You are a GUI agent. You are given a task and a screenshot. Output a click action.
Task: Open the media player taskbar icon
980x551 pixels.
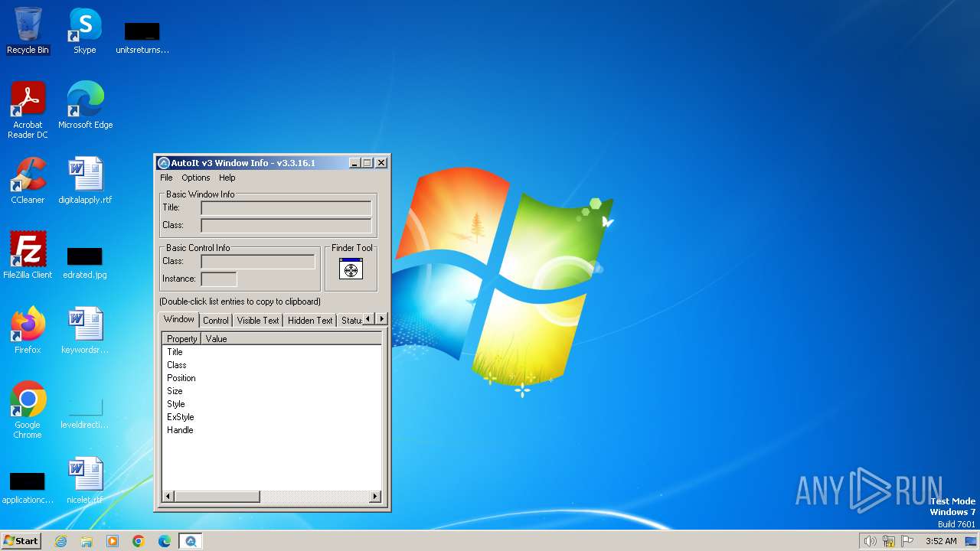click(x=113, y=541)
